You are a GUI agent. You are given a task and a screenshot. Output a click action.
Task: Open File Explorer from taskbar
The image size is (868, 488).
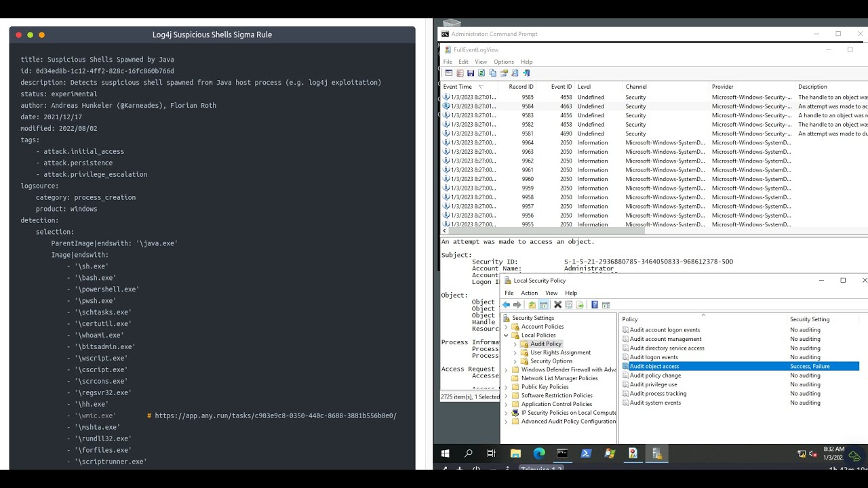(515, 453)
